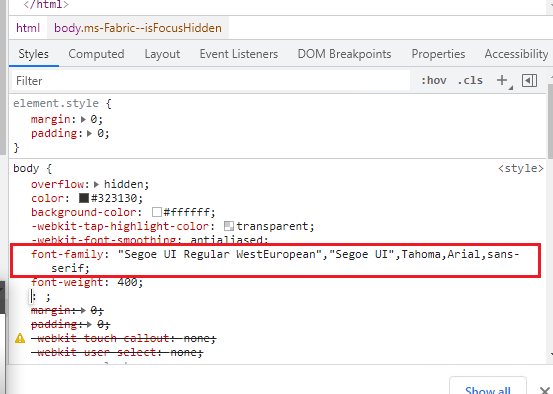Expand the struck-through body margin triangle

(x=83, y=310)
